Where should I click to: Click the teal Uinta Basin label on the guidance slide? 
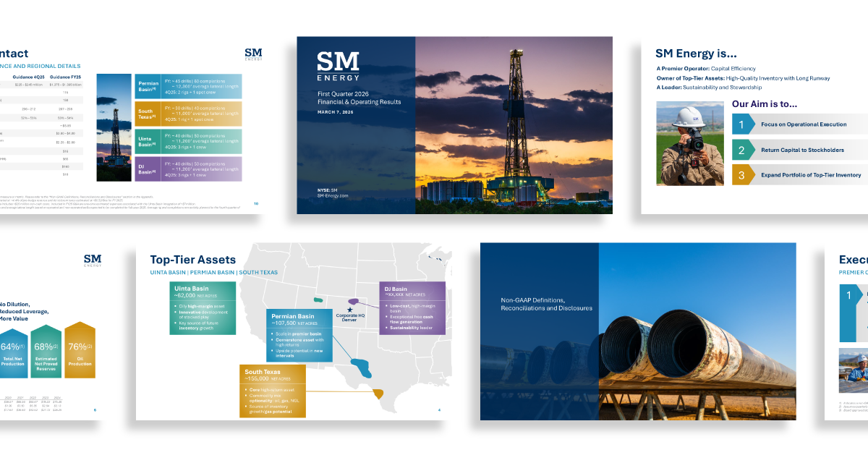pyautogui.click(x=148, y=141)
